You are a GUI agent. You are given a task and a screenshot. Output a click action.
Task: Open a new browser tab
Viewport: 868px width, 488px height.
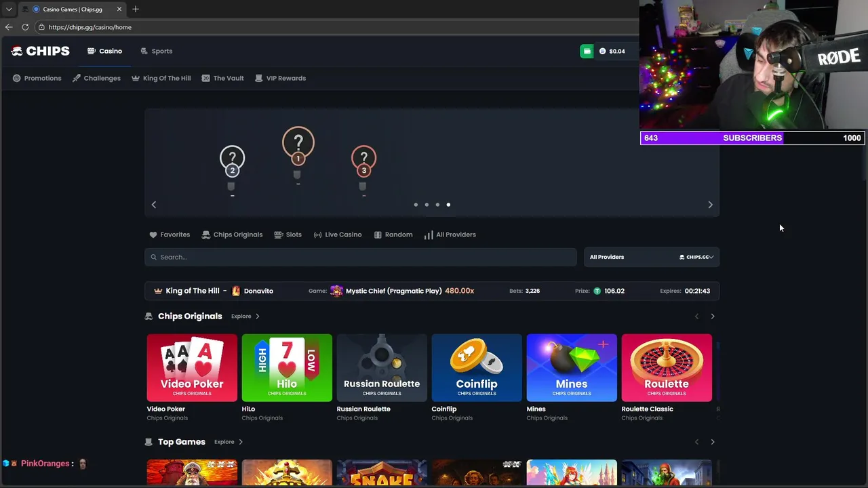pyautogui.click(x=136, y=9)
